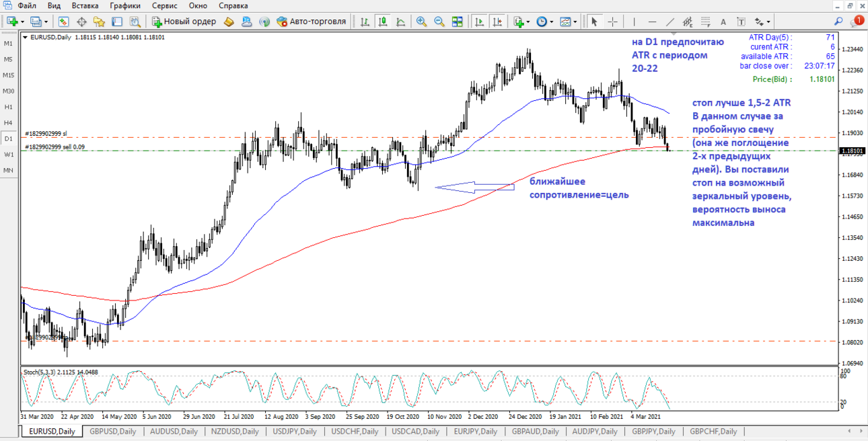This screenshot has height=441, width=868.
Task: Open the Indicators dropdown arrow
Action: point(528,22)
